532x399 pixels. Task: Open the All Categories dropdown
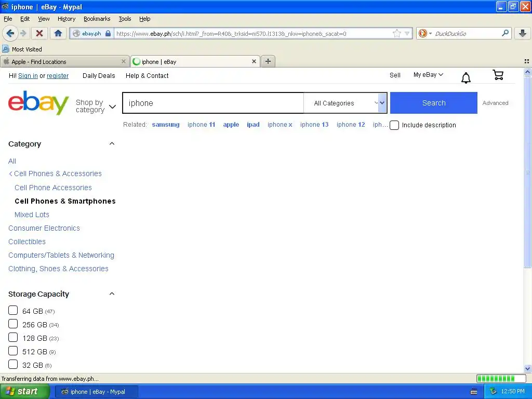click(x=345, y=103)
